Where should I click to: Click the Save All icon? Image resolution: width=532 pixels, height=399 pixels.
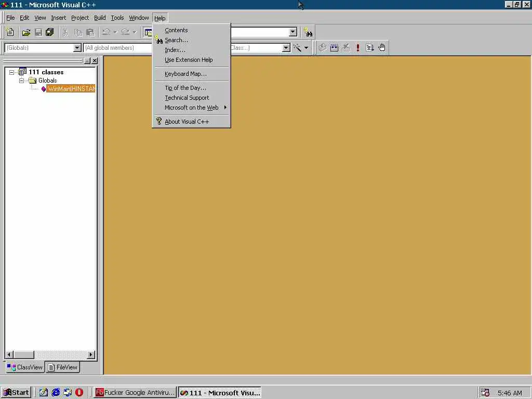pyautogui.click(x=50, y=32)
